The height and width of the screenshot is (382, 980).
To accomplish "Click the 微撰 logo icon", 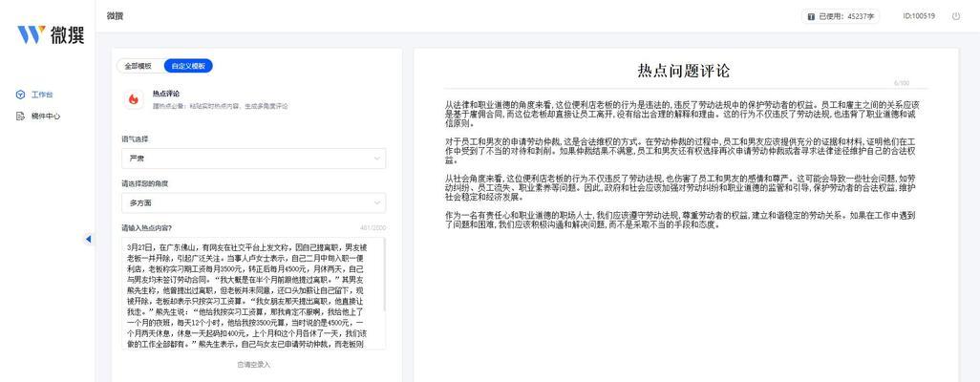I will tap(31, 34).
